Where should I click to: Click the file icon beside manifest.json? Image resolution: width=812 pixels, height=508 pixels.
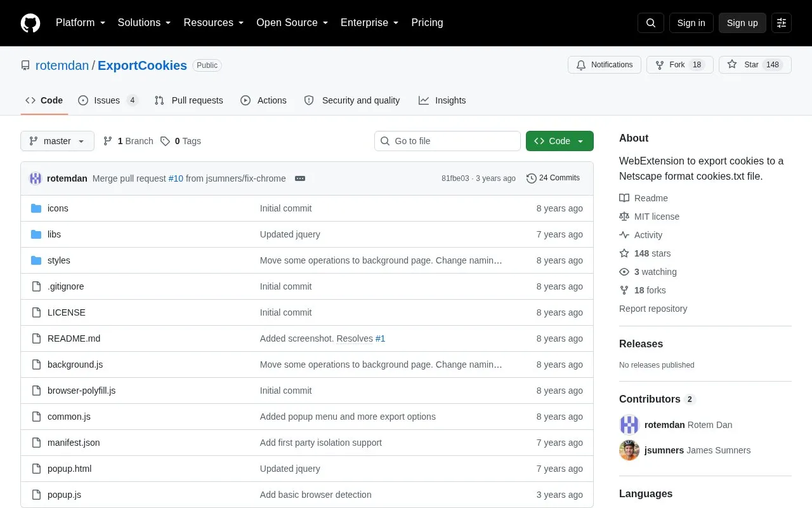pyautogui.click(x=36, y=443)
